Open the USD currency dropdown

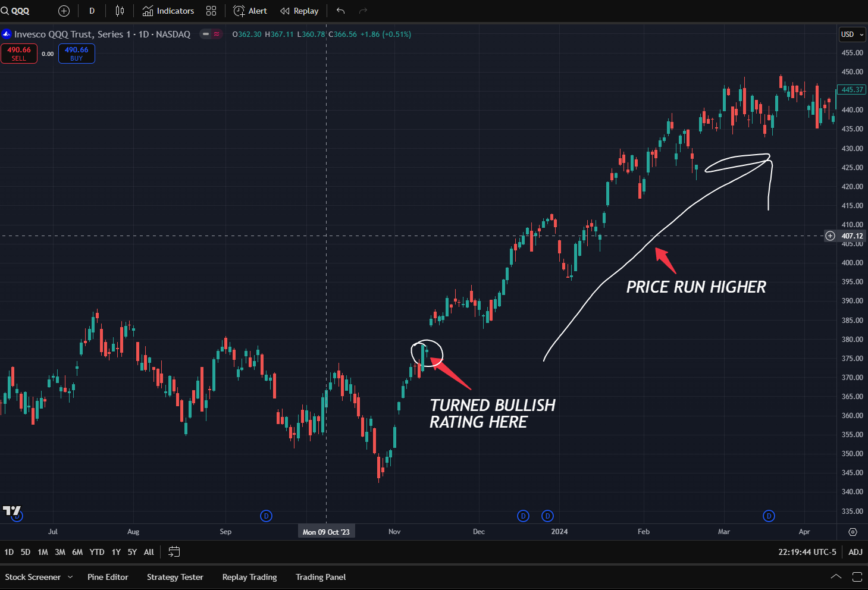coord(852,34)
